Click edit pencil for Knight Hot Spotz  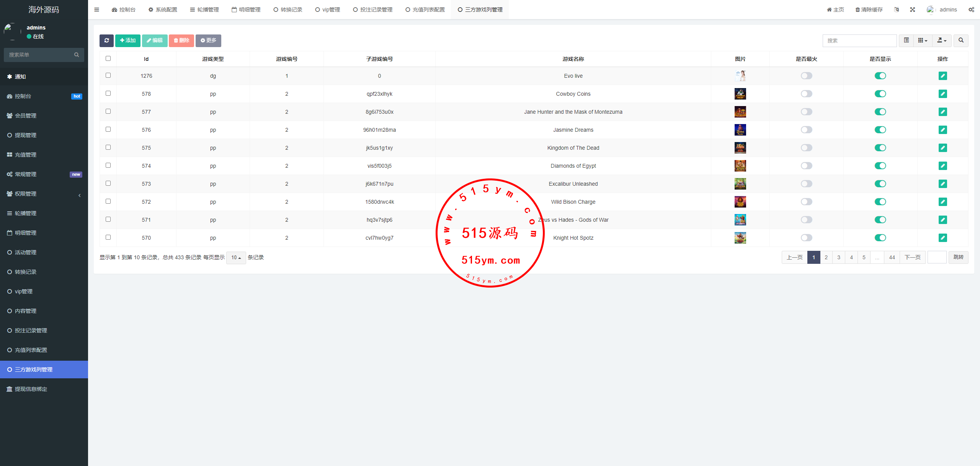[942, 238]
